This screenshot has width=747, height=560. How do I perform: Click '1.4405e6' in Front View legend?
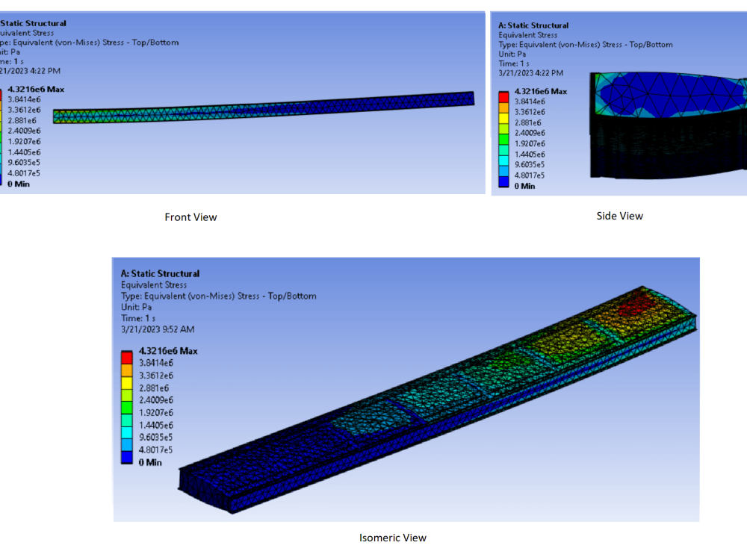click(x=24, y=152)
